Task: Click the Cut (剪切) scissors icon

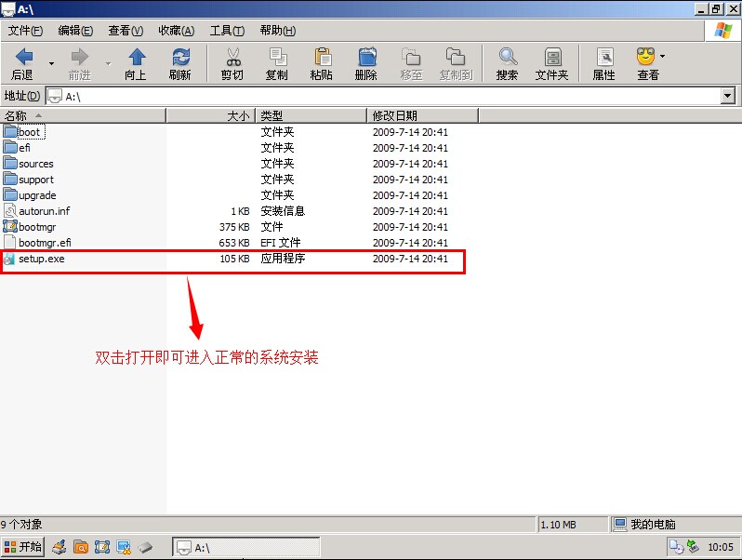Action: pyautogui.click(x=232, y=57)
